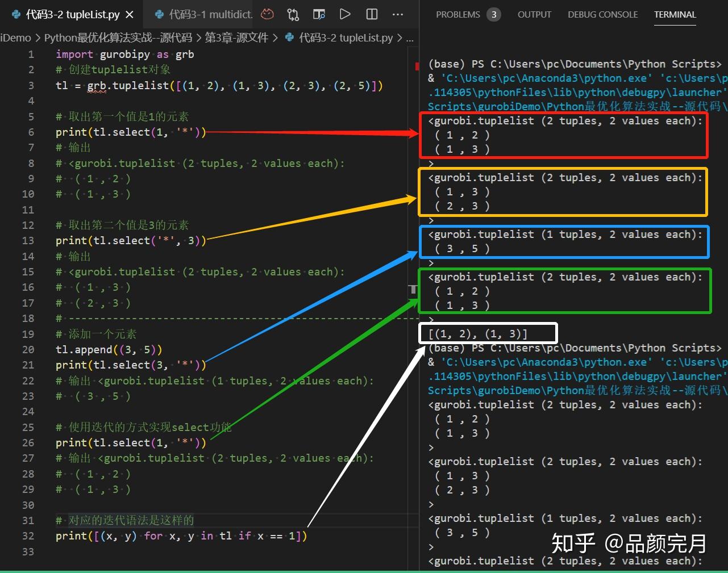Screen dimensions: 728x573
Task: Run the current Python file
Action: click(345, 14)
